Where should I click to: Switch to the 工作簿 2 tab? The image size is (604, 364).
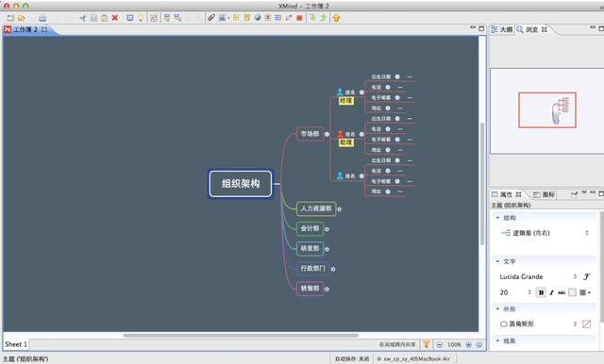click(25, 29)
